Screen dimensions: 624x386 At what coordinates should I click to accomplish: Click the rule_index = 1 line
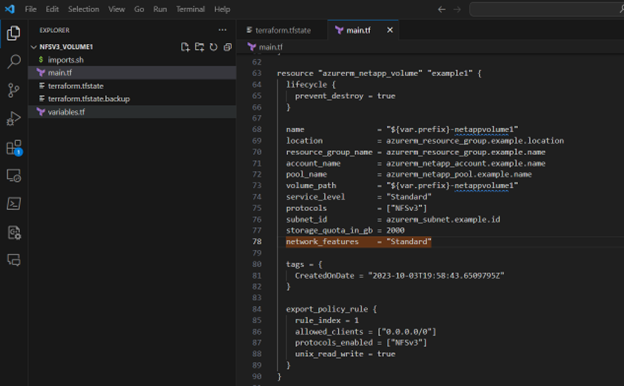(327, 320)
